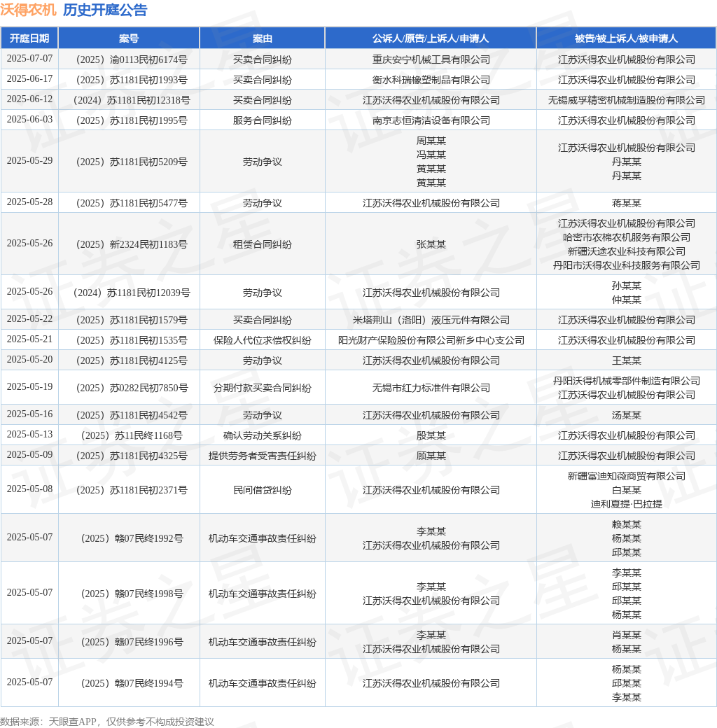Click plaintiff 周某某

pyautogui.click(x=431, y=141)
